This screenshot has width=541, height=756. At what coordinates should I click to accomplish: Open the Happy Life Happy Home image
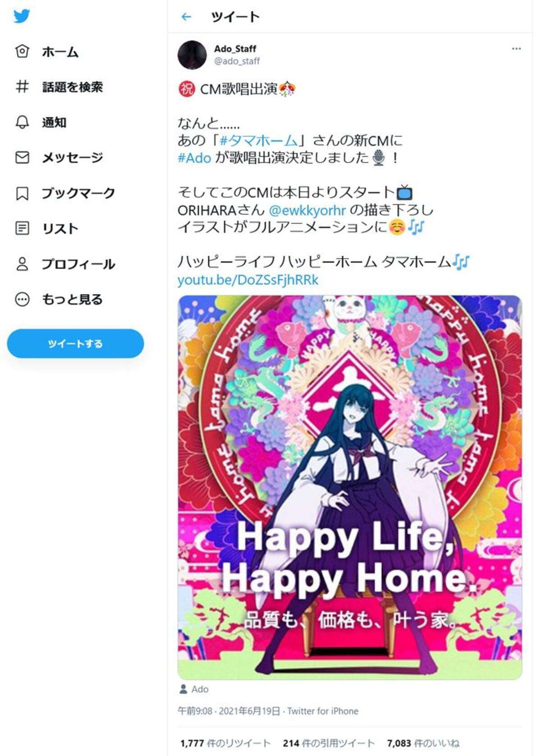(350, 487)
